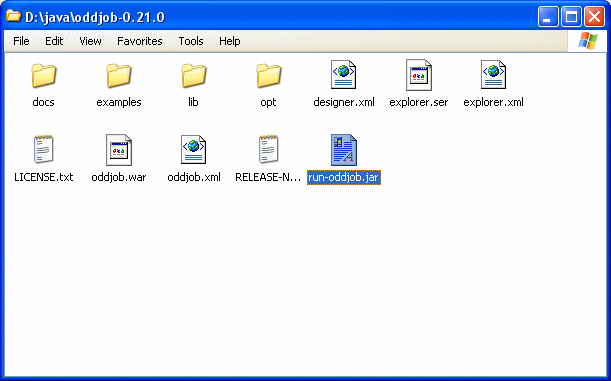Select the explorer.ser file icon

419,74
